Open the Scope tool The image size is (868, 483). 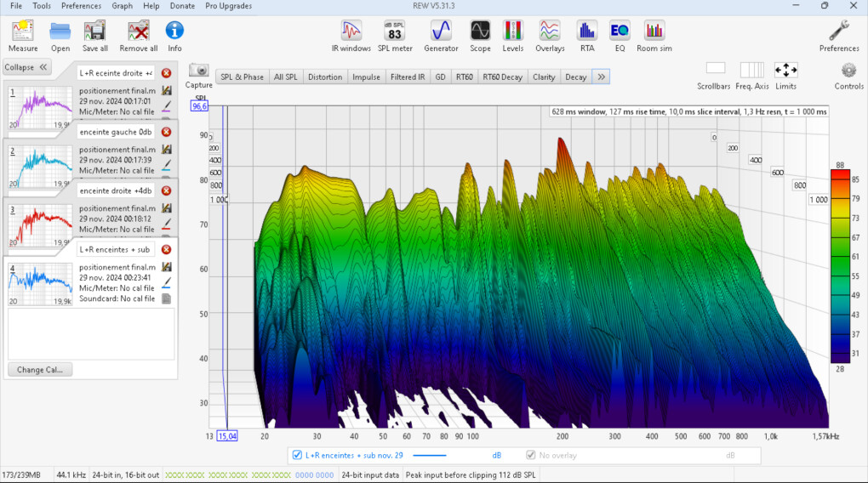pos(480,36)
